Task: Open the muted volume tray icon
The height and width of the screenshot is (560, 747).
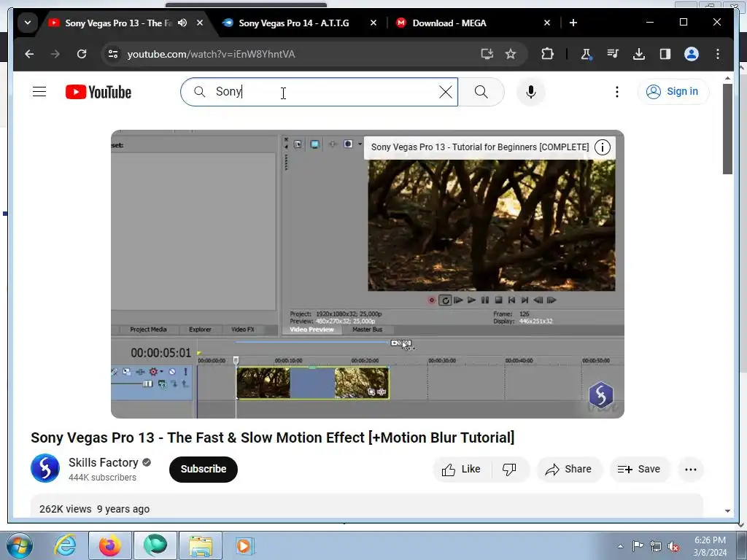Action: (x=673, y=547)
